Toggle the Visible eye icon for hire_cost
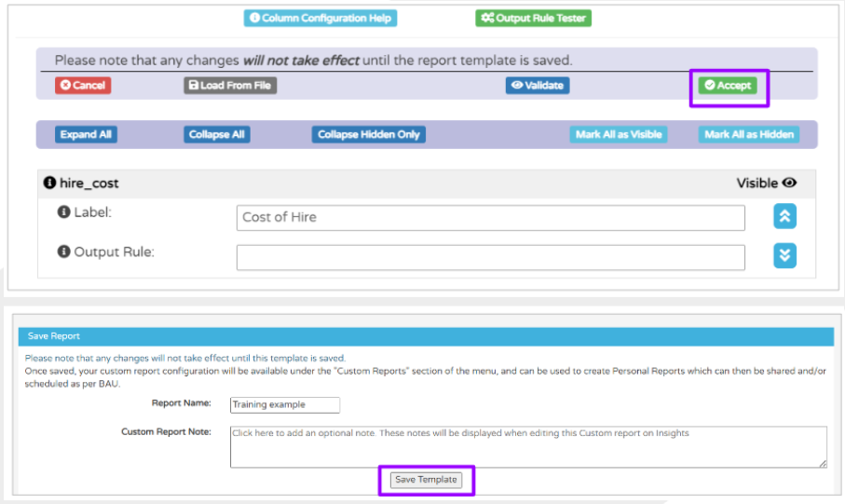Screen dimensions: 845x504 pyautogui.click(x=790, y=184)
